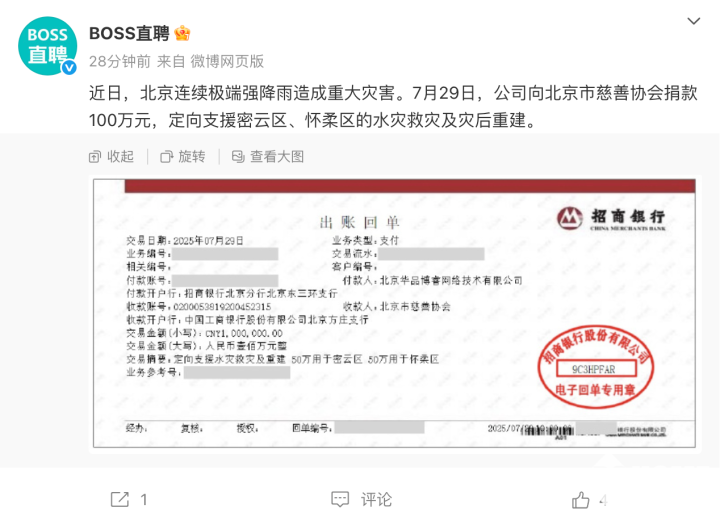Image resolution: width=720 pixels, height=521 pixels.
Task: View full-size image via 查看大图
Action: point(268,157)
